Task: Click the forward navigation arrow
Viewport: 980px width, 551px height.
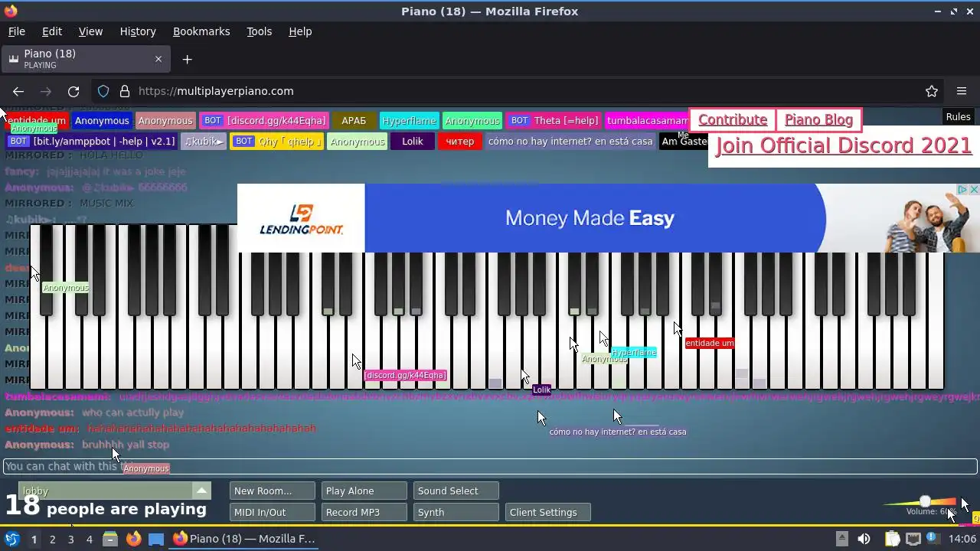Action: pyautogui.click(x=46, y=91)
